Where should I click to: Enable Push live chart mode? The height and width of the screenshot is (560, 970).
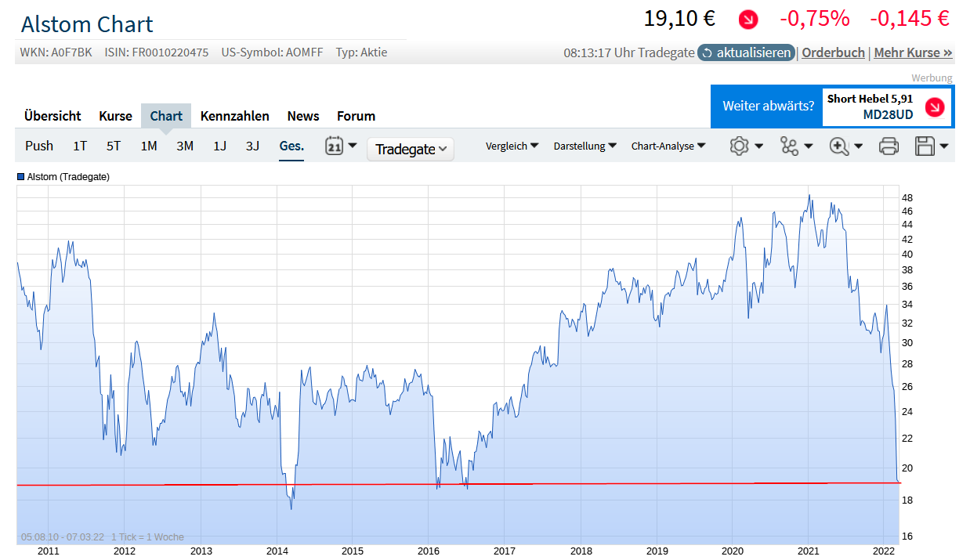(x=39, y=146)
